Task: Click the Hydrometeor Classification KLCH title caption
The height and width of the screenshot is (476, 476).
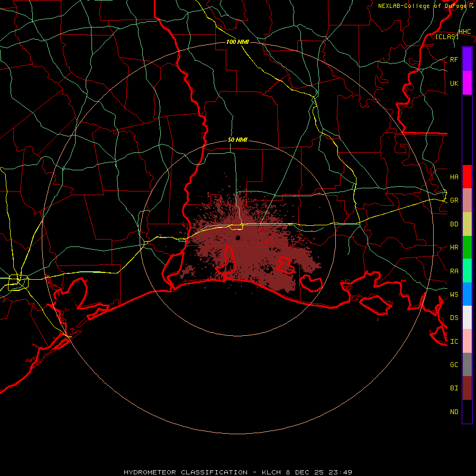Action: (x=237, y=472)
